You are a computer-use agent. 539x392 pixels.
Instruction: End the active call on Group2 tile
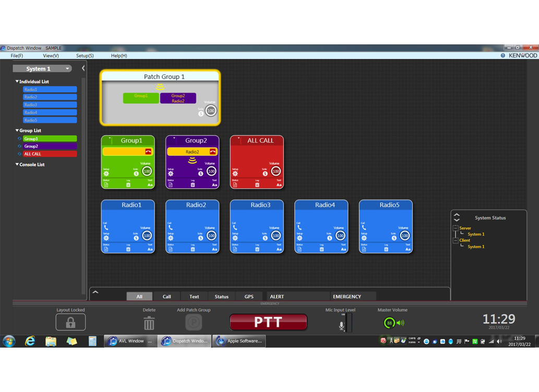coord(212,151)
